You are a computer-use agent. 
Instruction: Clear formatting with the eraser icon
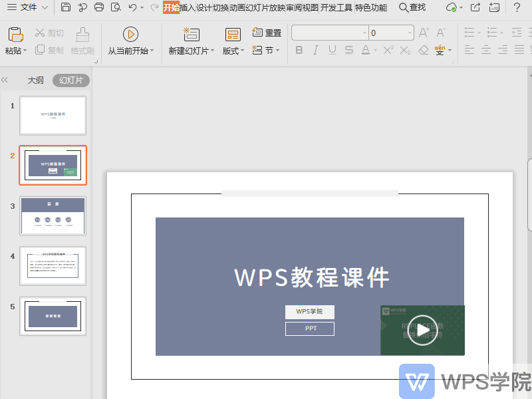pyautogui.click(x=423, y=49)
